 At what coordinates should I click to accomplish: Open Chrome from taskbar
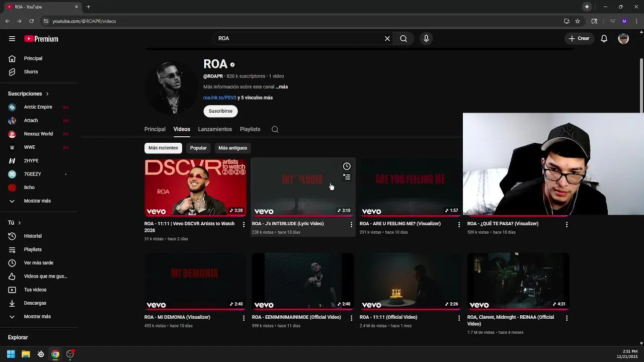pyautogui.click(x=55, y=354)
